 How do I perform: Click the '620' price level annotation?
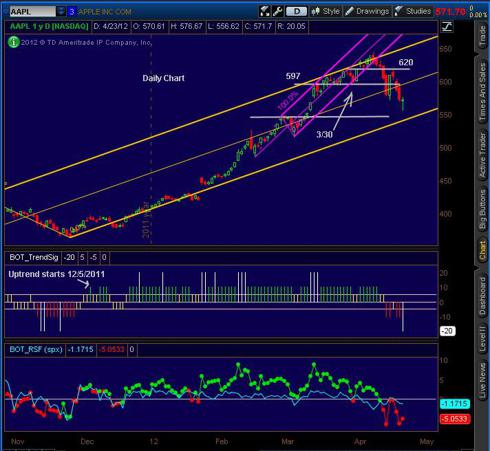pos(406,62)
